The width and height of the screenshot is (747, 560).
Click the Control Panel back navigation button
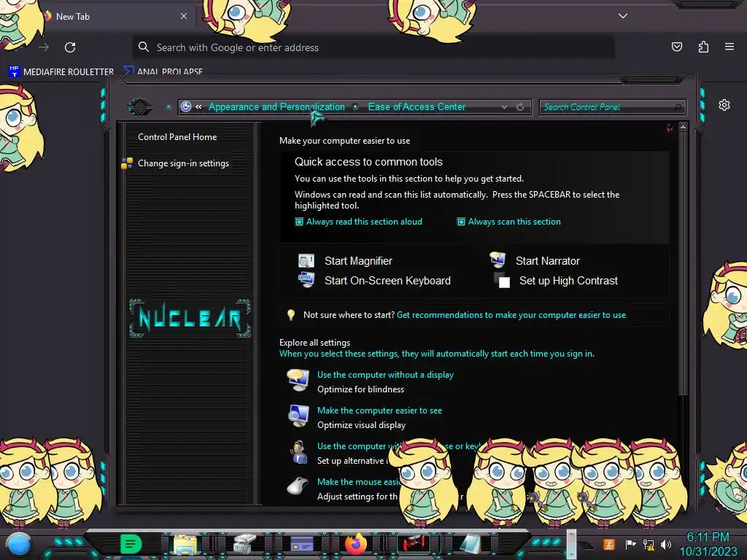(x=140, y=107)
